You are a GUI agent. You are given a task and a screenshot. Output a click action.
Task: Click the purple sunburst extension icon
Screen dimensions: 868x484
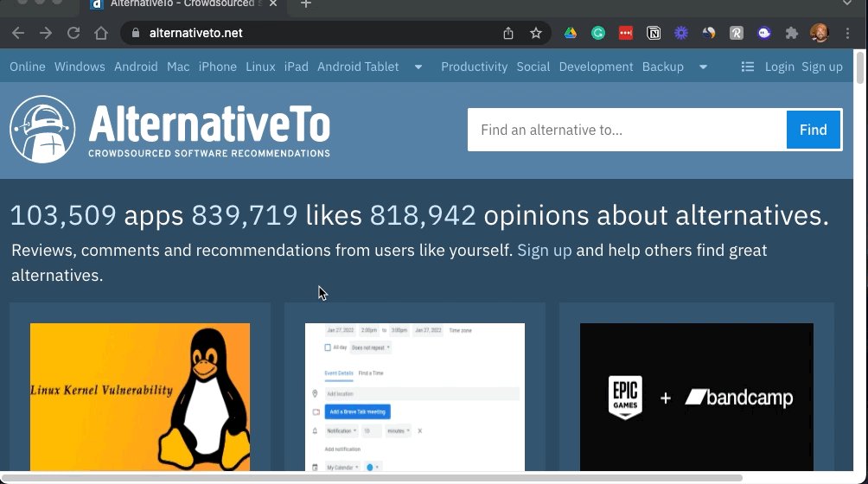click(681, 33)
